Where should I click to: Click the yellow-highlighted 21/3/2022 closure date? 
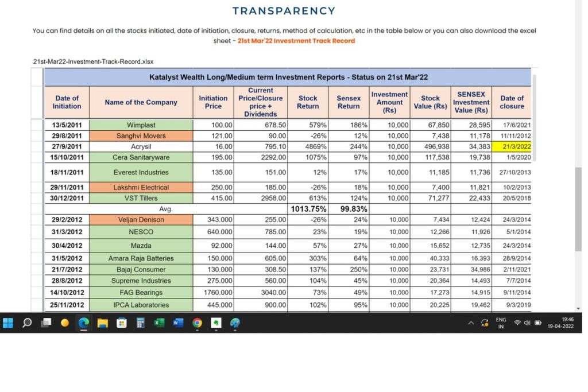pyautogui.click(x=512, y=146)
